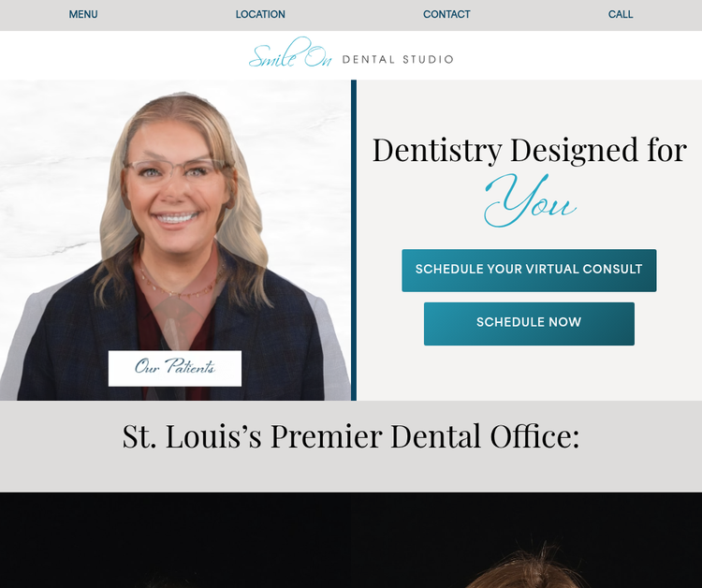
Task: Click the Schedule Now button
Action: click(529, 324)
